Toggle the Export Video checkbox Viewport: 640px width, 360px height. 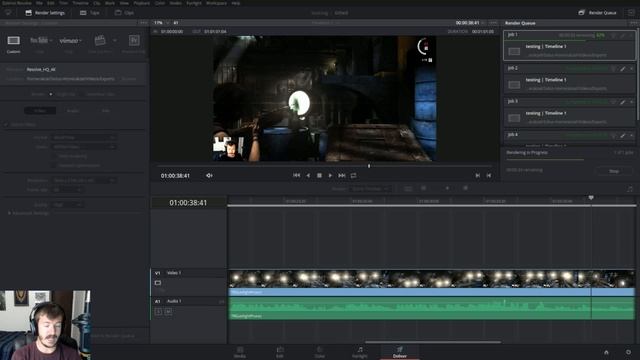(6, 124)
